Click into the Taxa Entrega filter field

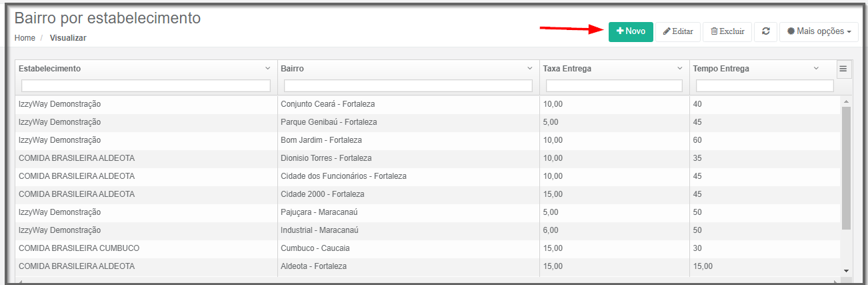pyautogui.click(x=614, y=86)
